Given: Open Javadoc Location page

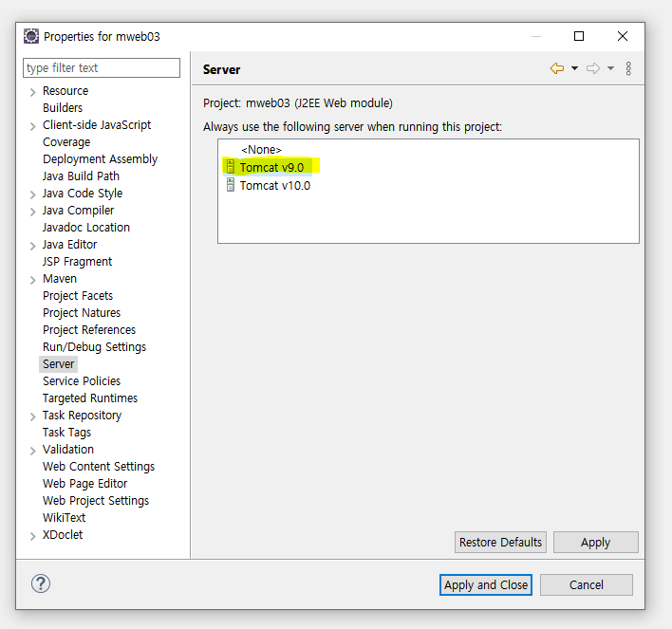Looking at the screenshot, I should [x=86, y=228].
